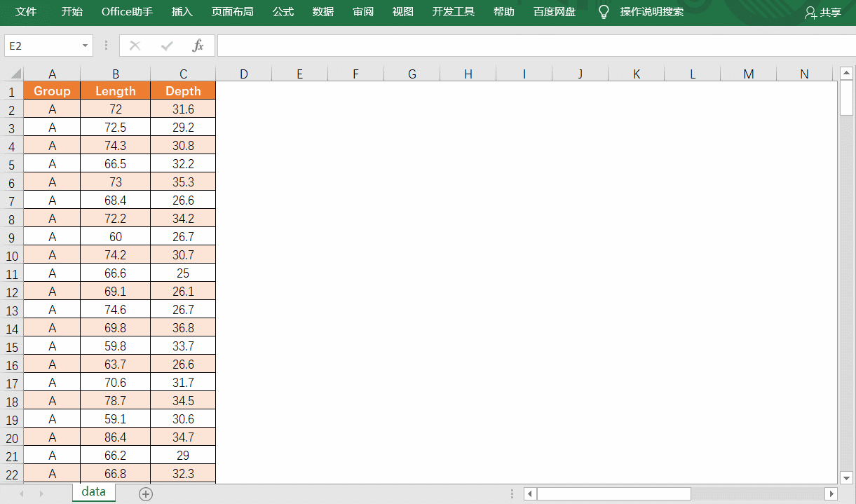The width and height of the screenshot is (856, 504).
Task: Click the formula bar cancel X icon
Action: [x=135, y=46]
